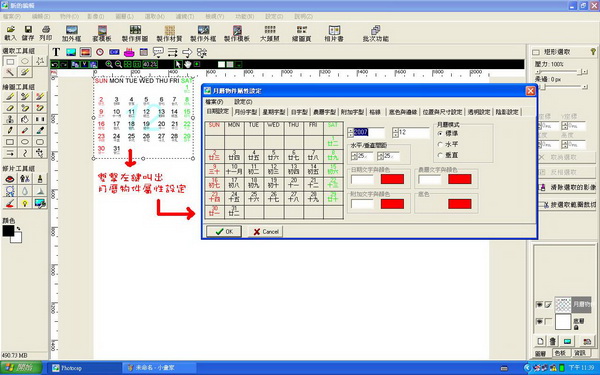The width and height of the screenshot is (600, 375).
Task: Switch to the 農曆字型 tab
Action: [324, 112]
